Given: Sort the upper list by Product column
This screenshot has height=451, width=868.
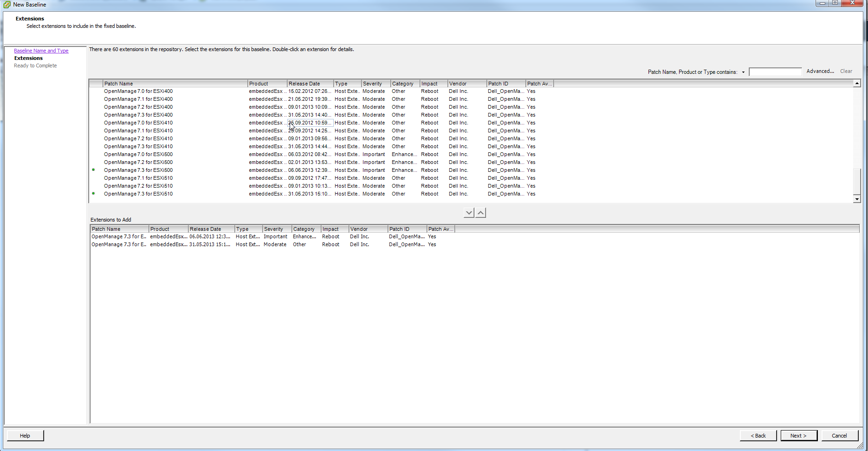Looking at the screenshot, I should 267,84.
